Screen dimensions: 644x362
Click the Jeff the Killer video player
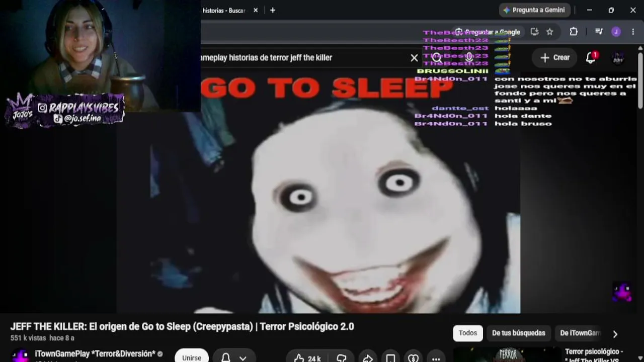[318, 194]
